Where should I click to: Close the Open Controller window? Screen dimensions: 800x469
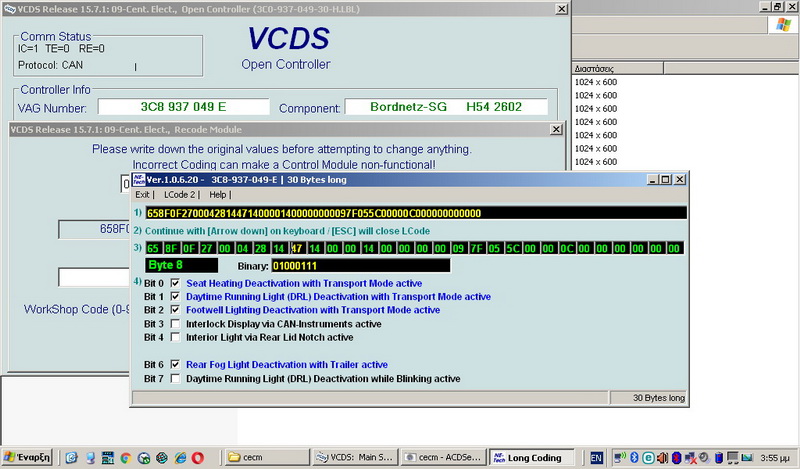(x=561, y=9)
